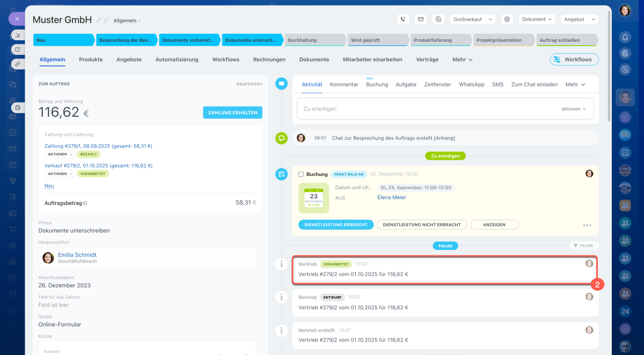Click the phone call icon in header
644x355 pixels.
click(403, 19)
